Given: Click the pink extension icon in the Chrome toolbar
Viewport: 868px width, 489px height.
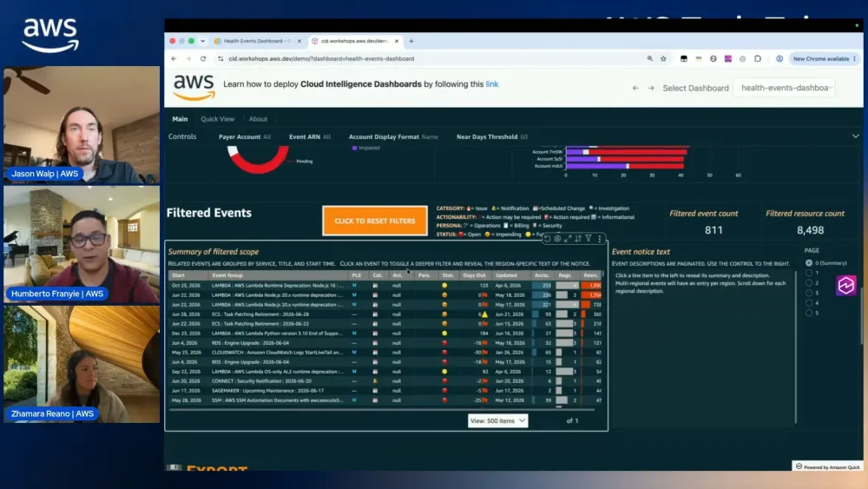Looking at the screenshot, I should (x=728, y=59).
